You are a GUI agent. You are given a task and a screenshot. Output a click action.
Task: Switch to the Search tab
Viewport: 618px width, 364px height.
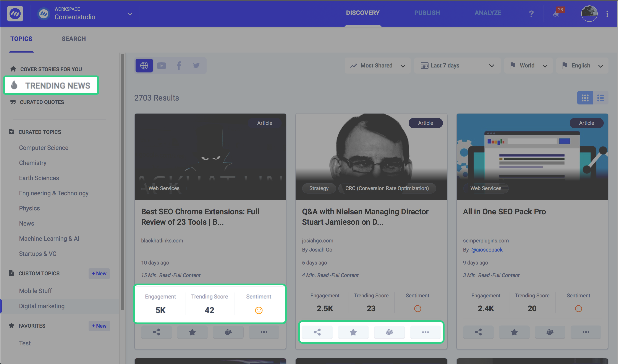[x=74, y=39]
